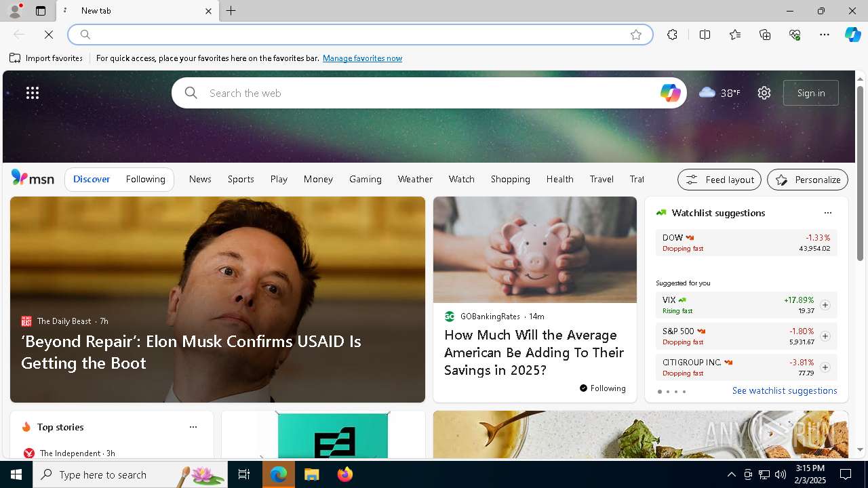Close the New tab tab
The height and width of the screenshot is (488, 868).
pos(208,11)
